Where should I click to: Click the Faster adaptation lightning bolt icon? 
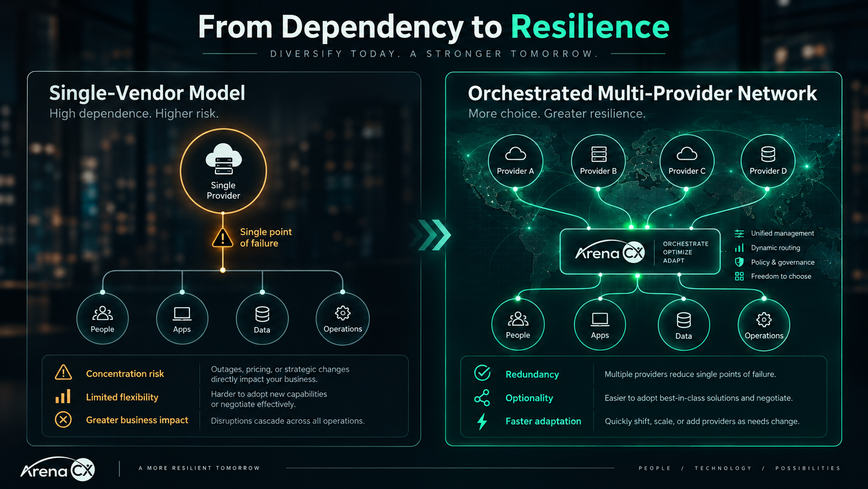(482, 421)
